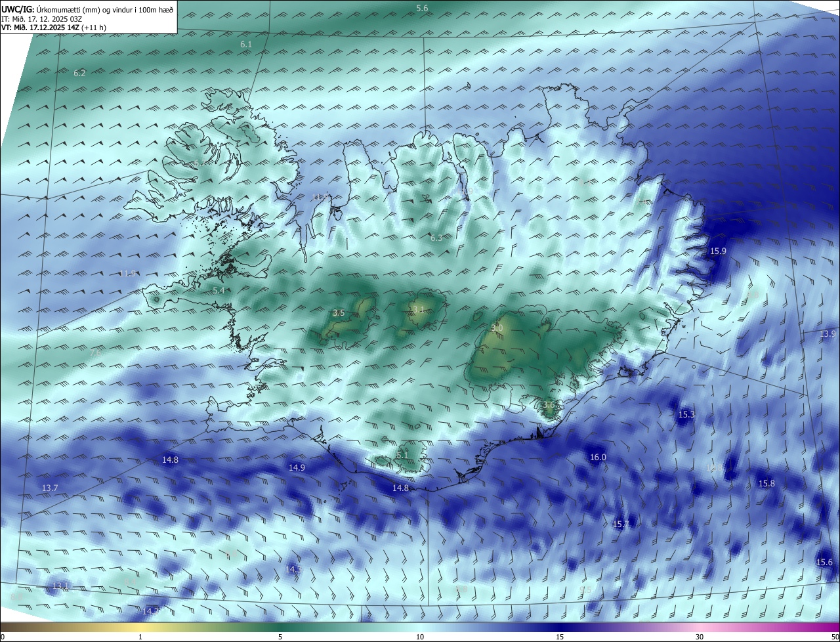This screenshot has width=840, height=642.
Task: Click the 16.0 value label
Action: click(x=598, y=457)
